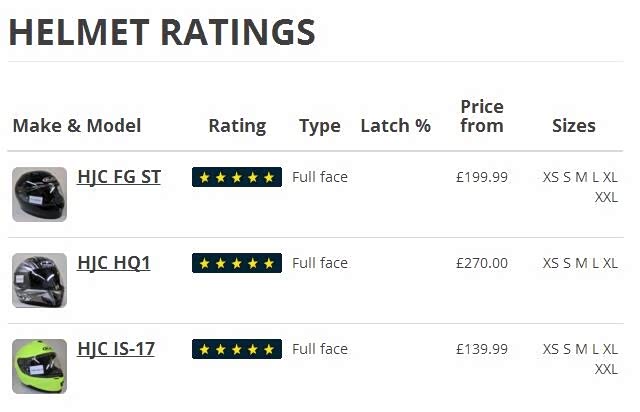Click the HJC FG ST link
Screen dimensions: 640x412
click(x=119, y=177)
